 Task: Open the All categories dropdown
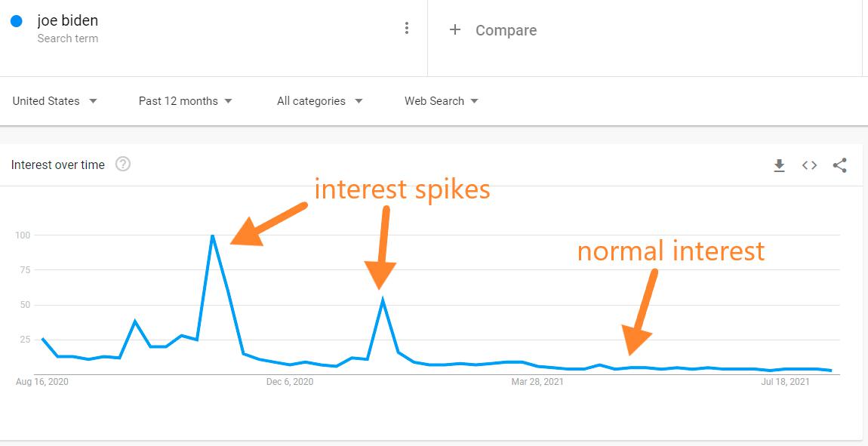(x=320, y=101)
